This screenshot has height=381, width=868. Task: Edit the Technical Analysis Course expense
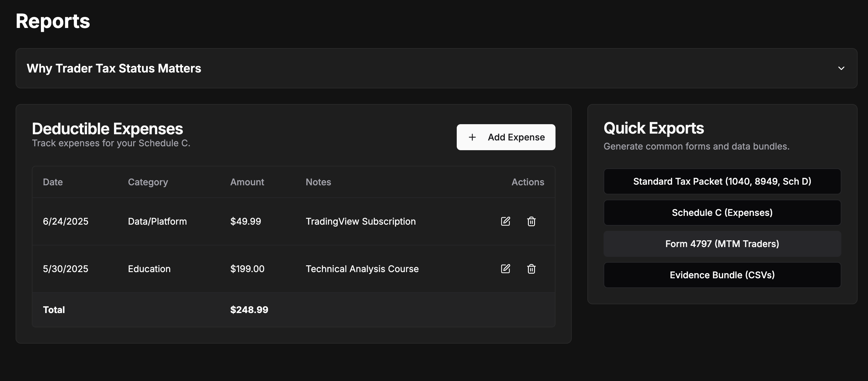[x=505, y=269]
